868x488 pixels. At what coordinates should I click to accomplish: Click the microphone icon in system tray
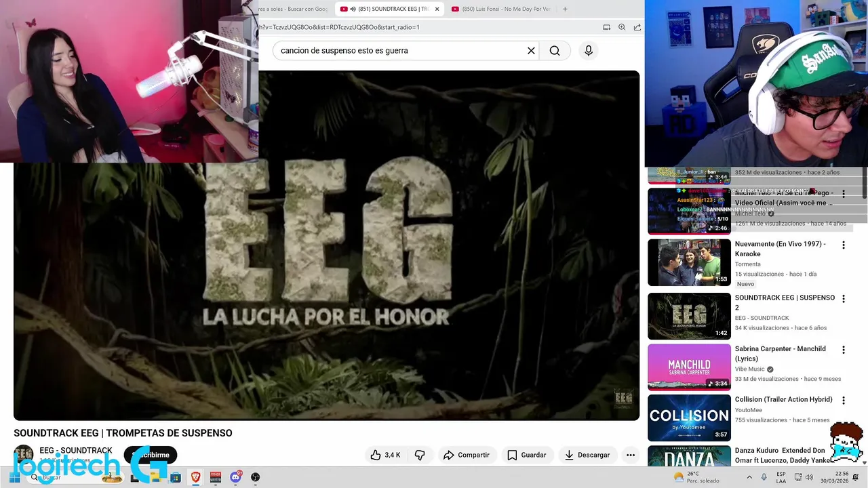[x=764, y=477]
